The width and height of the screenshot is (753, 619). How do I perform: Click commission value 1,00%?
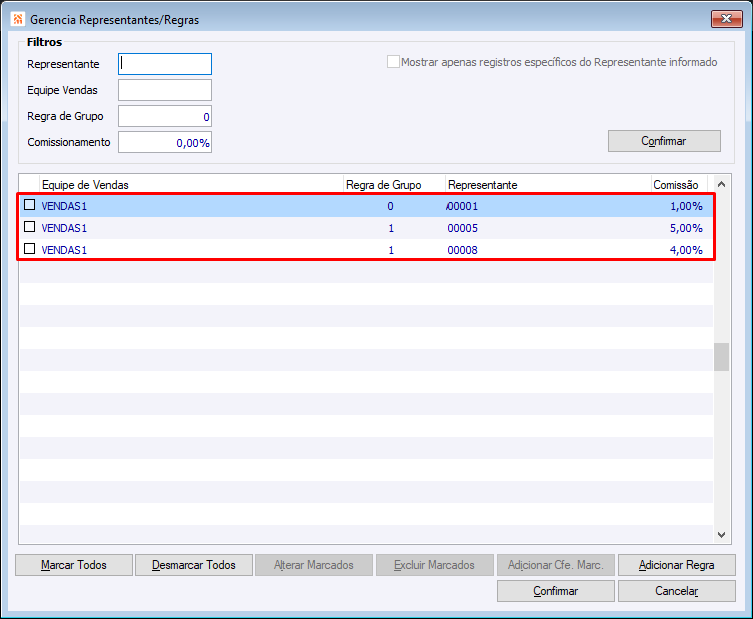pyautogui.click(x=686, y=206)
